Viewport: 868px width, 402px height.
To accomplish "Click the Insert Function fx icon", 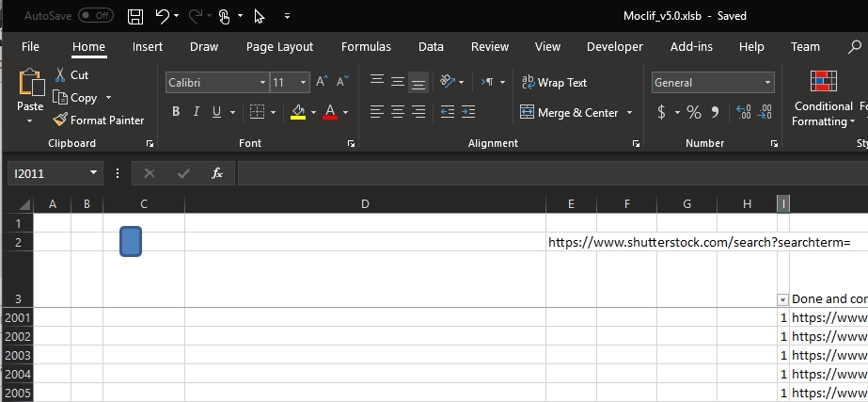I will [217, 173].
